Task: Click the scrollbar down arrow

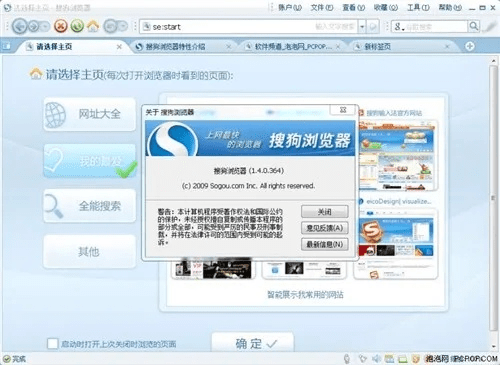Action: (494, 346)
